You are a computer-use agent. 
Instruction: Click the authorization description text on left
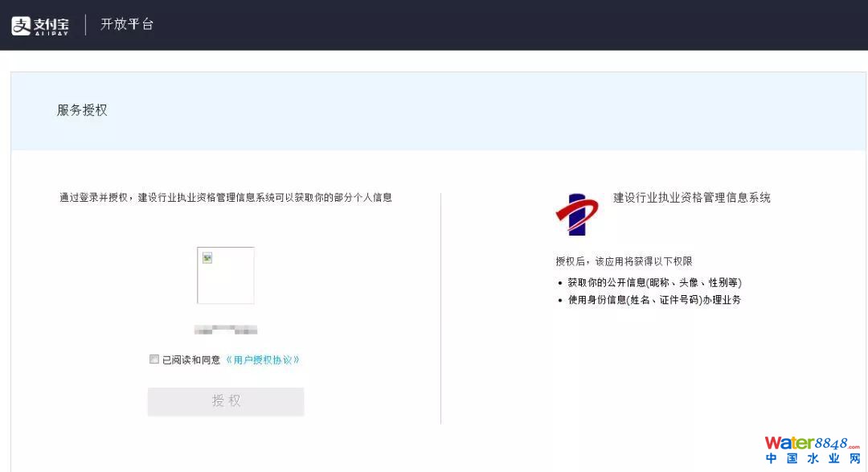(x=226, y=198)
